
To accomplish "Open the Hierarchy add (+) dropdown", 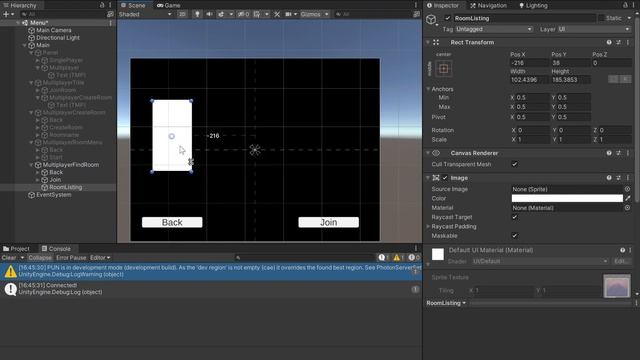I will click(9, 14).
